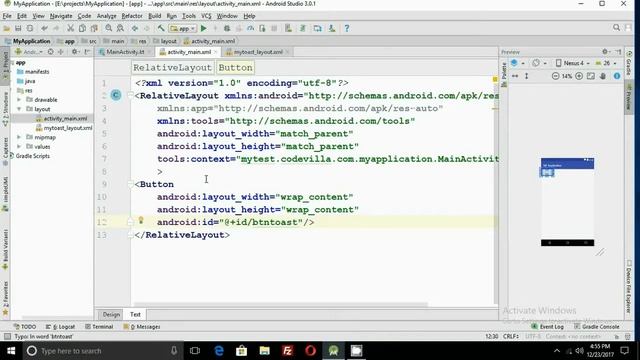The height and width of the screenshot is (360, 640).
Task: Expand the mipmap folder
Action: click(x=19, y=137)
